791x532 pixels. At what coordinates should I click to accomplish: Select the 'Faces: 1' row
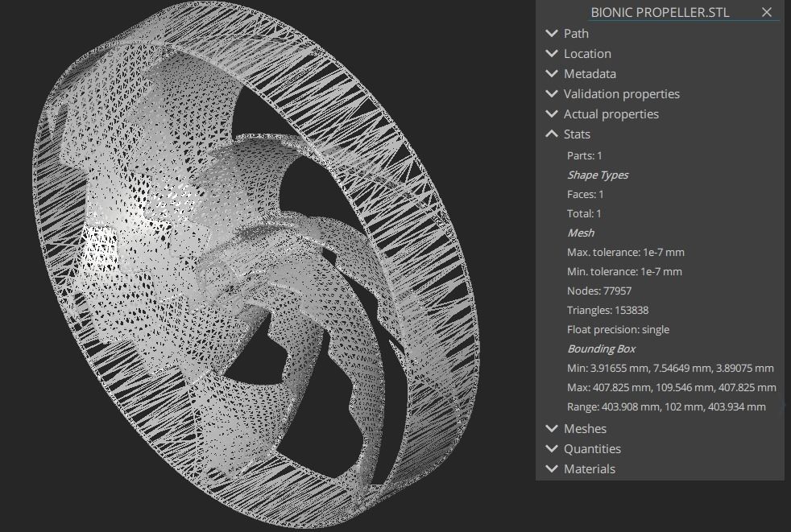coord(585,194)
